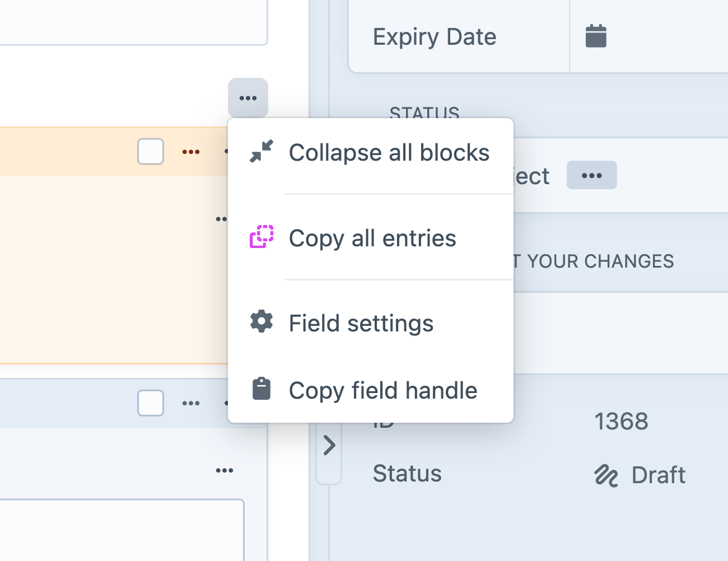Screen dimensions: 728x561
Task: Click ellipsis above the lower text field
Action: tap(224, 471)
